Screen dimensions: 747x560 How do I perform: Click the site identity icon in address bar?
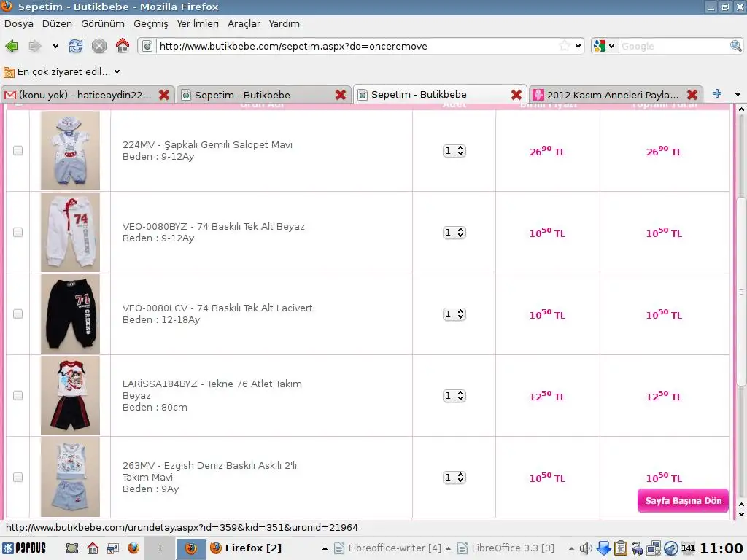coord(147,46)
